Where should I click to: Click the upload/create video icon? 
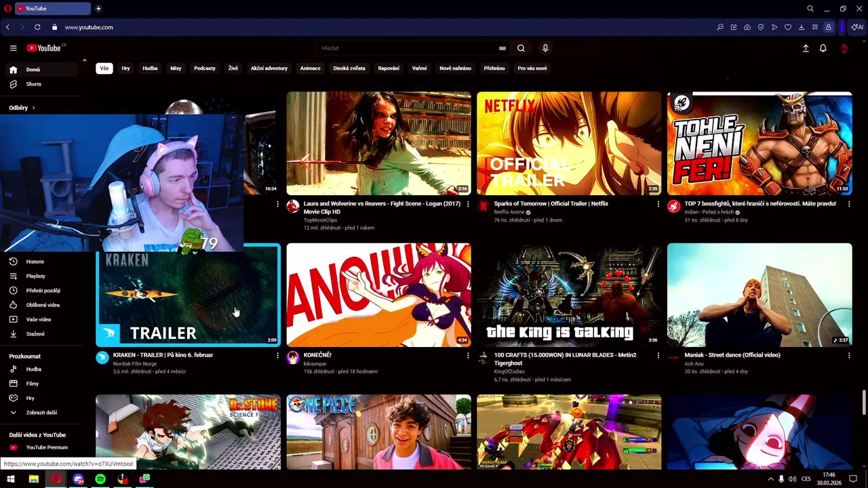tap(806, 48)
